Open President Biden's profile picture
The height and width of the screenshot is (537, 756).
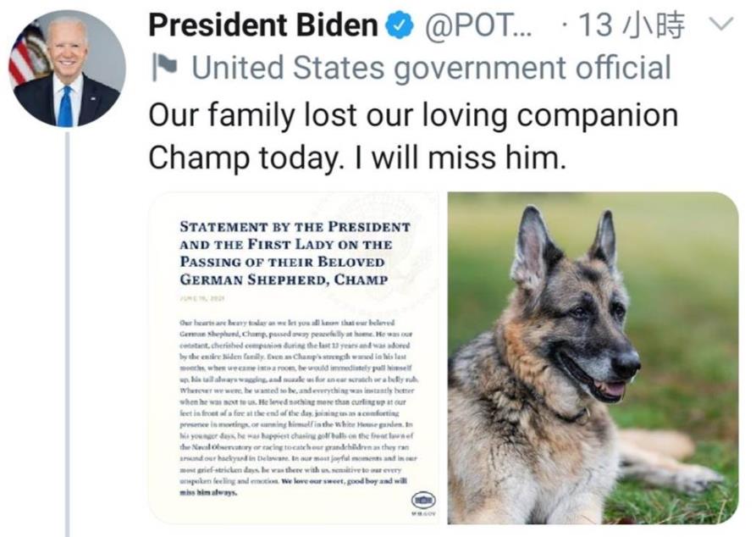point(67,70)
